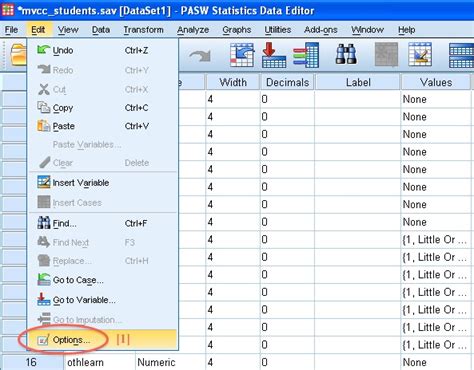Viewport: 474px width, 370px height.
Task: Click the Values column header
Action: tap(436, 82)
